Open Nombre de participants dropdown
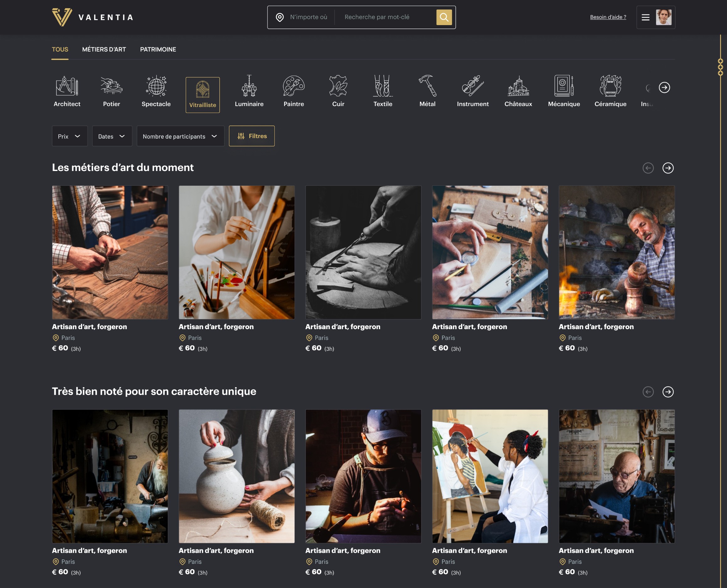Viewport: 727px width, 588px height. [180, 136]
